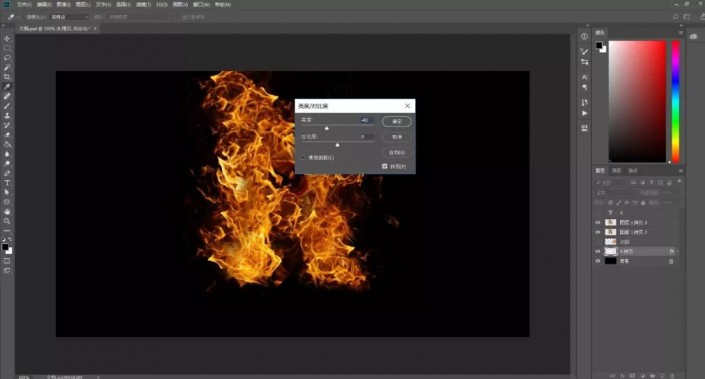Switch to the 路径 (Paths) tab
This screenshot has height=379, width=705.
click(x=633, y=171)
